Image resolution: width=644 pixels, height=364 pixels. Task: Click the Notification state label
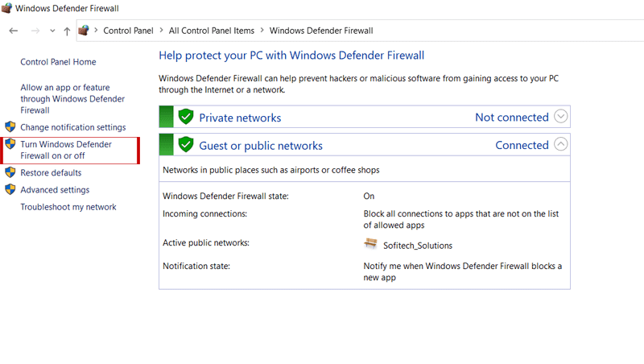pyautogui.click(x=196, y=267)
